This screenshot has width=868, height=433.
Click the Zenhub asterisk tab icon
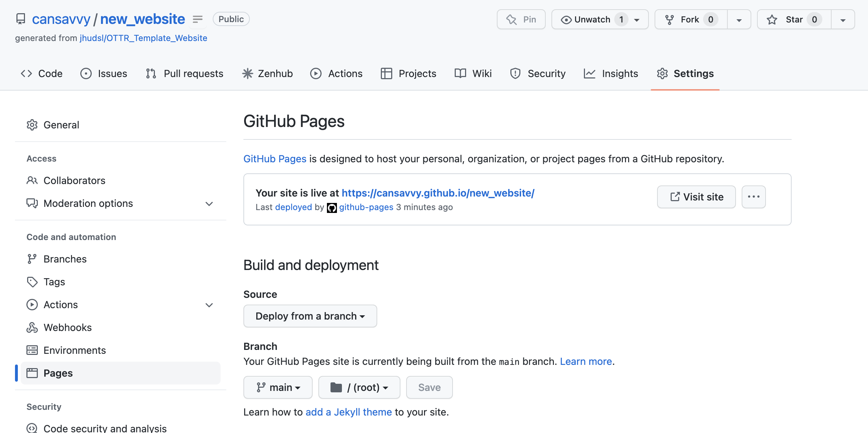(247, 73)
